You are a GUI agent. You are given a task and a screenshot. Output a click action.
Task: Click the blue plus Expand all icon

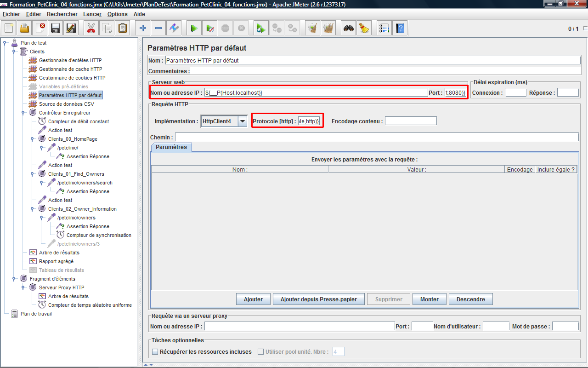pos(143,29)
